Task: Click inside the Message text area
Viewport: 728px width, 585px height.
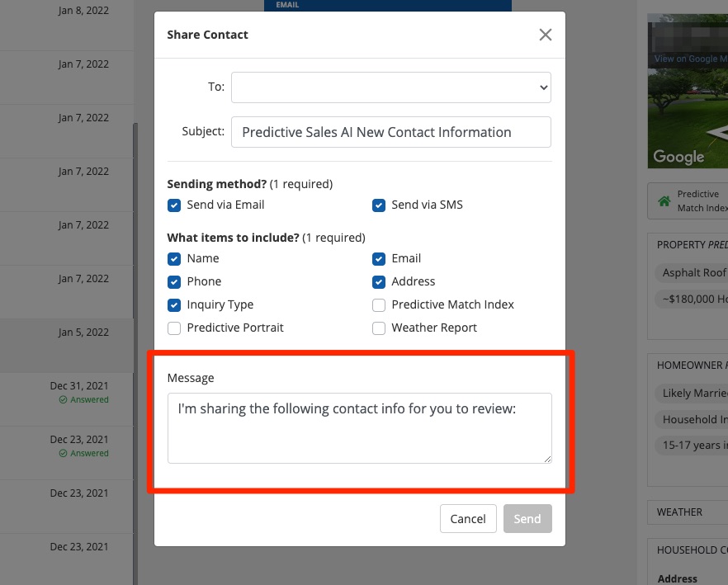Action: [x=359, y=427]
